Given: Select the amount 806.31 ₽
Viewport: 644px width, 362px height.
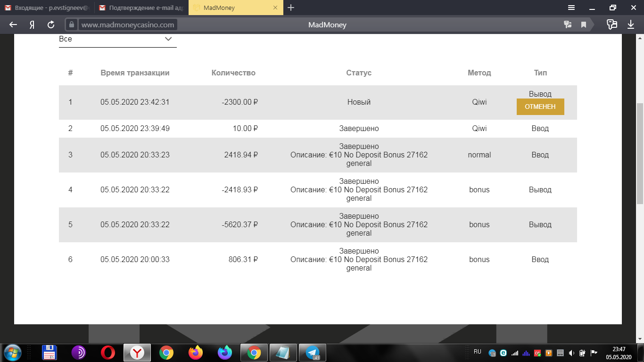Looking at the screenshot, I should [x=243, y=259].
